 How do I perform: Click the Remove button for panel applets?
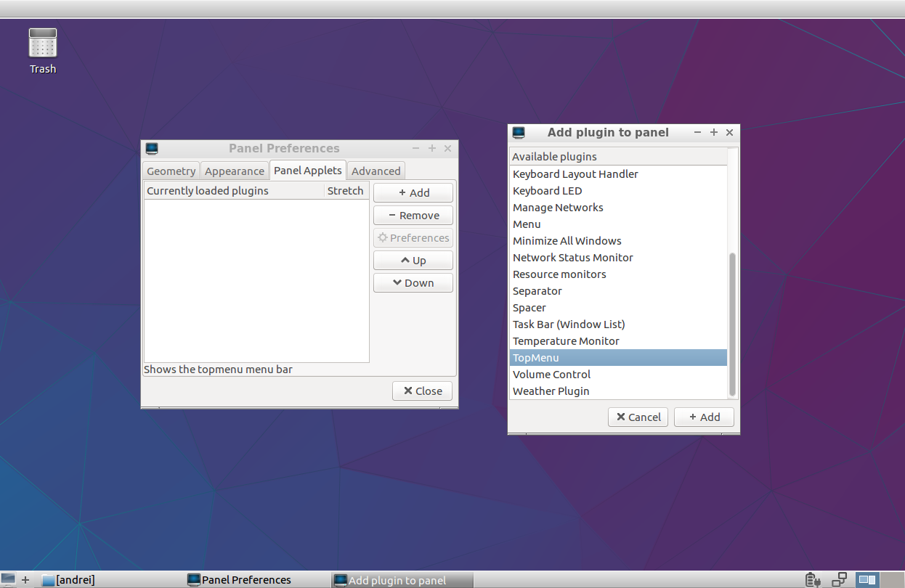click(413, 215)
